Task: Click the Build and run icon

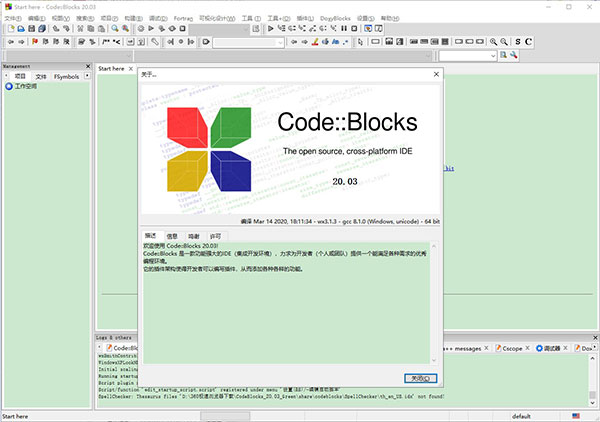Action: point(161,29)
